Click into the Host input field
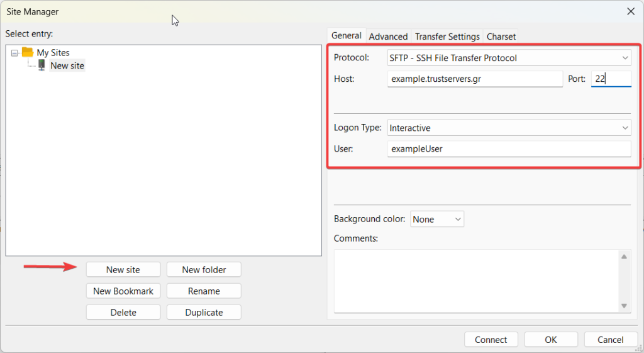The image size is (644, 353). (475, 79)
